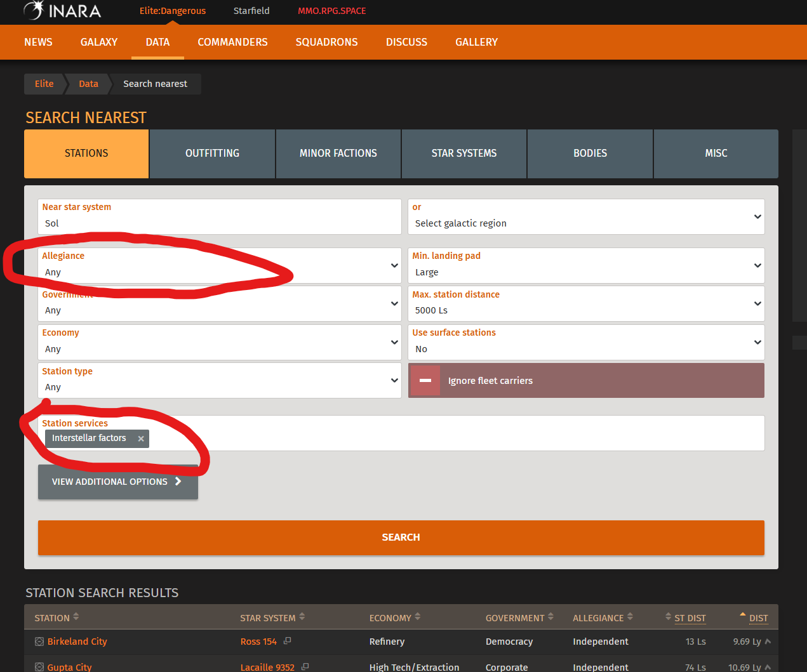This screenshot has width=807, height=672.
Task: Sort results by Government column
Action: click(519, 617)
